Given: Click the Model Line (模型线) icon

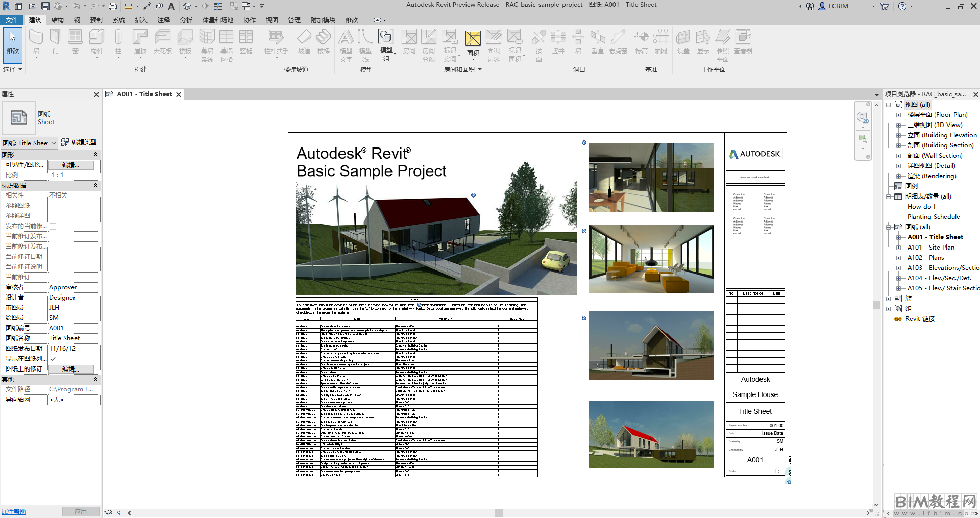Looking at the screenshot, I should (365, 37).
